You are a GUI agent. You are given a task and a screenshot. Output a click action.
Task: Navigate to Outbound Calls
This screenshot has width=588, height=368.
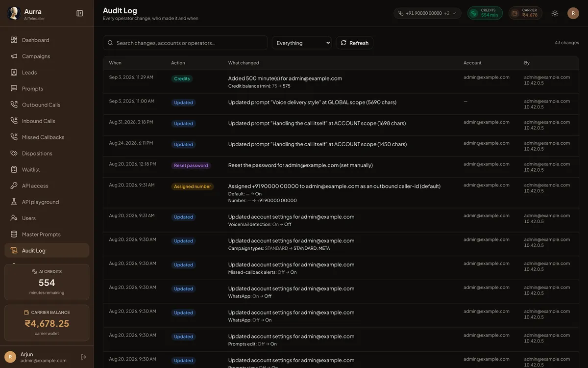click(x=47, y=105)
